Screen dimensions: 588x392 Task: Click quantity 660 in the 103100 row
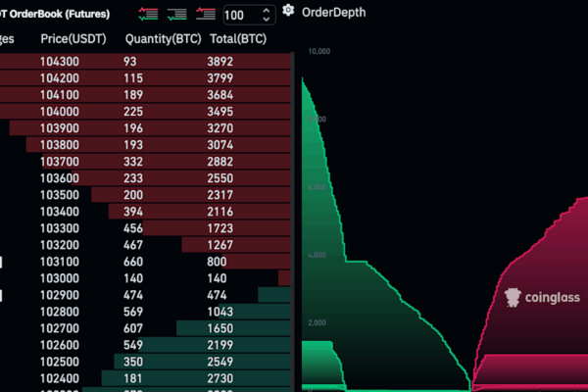[133, 262]
